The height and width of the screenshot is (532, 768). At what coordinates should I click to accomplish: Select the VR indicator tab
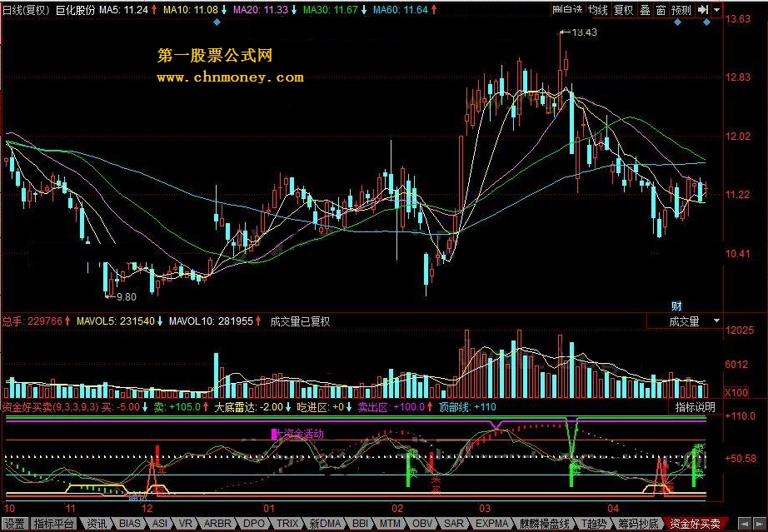click(x=186, y=524)
